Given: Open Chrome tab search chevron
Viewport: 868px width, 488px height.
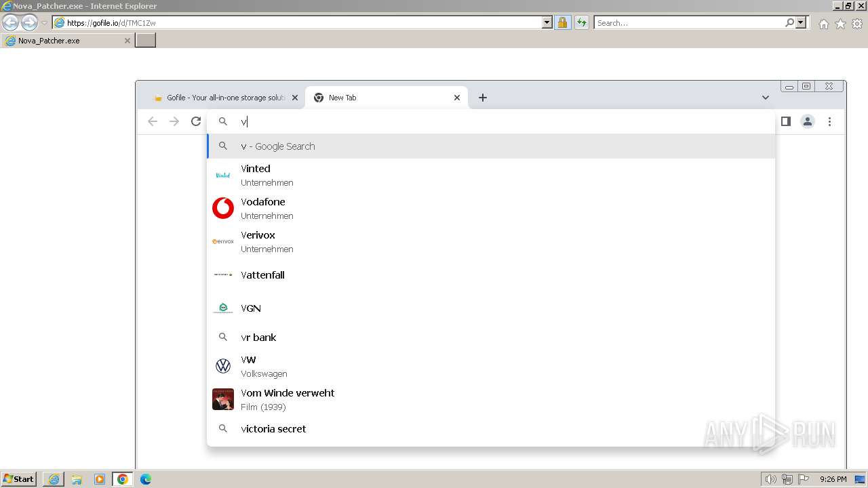Looking at the screenshot, I should coord(766,98).
